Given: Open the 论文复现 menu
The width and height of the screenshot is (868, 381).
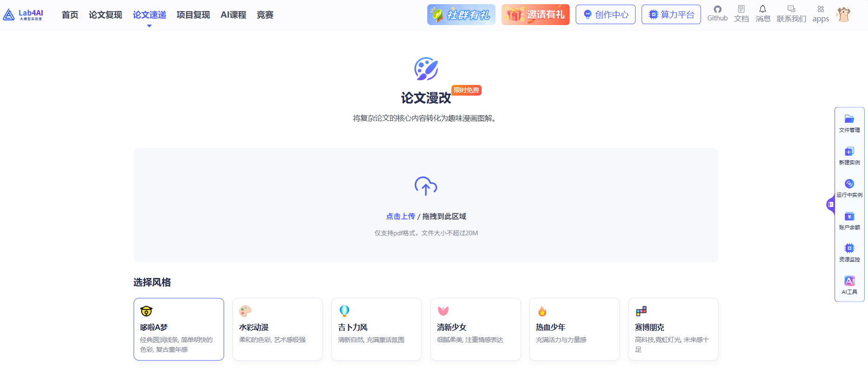Looking at the screenshot, I should 105,15.
